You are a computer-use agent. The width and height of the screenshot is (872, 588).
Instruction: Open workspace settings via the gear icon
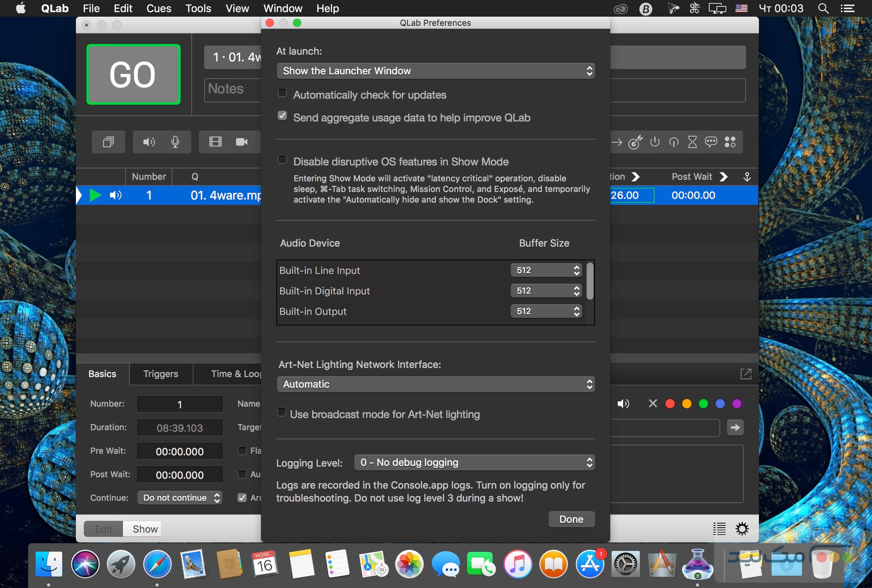(743, 528)
